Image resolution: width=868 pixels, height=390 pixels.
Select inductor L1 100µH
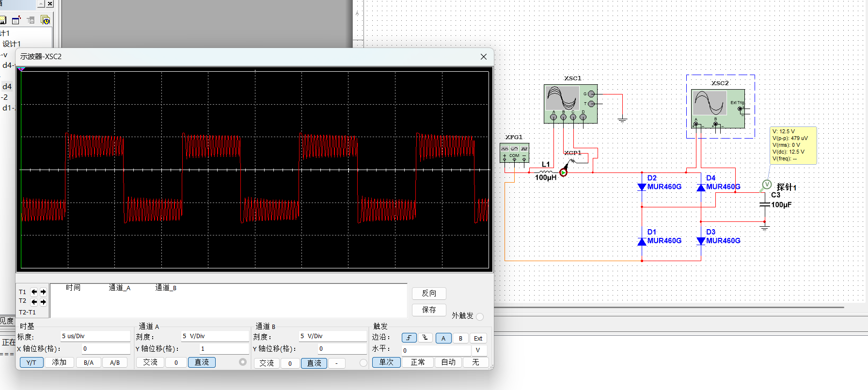(546, 172)
